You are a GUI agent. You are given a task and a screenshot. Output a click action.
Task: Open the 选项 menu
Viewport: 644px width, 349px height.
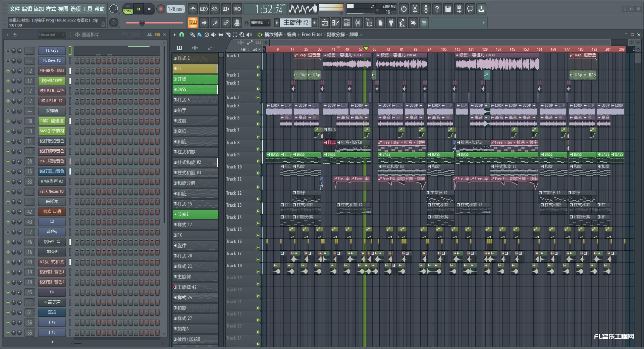tap(75, 9)
